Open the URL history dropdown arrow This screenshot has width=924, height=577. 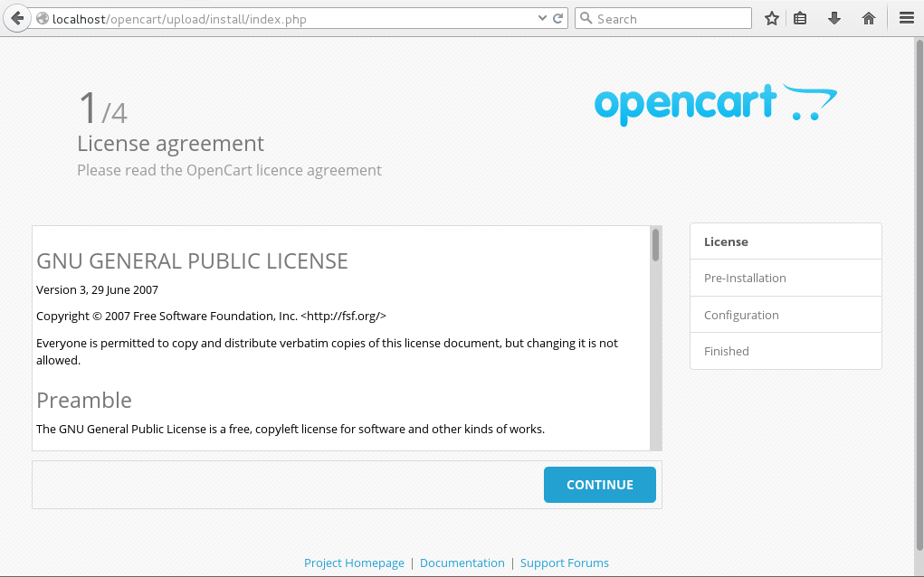[x=542, y=18]
